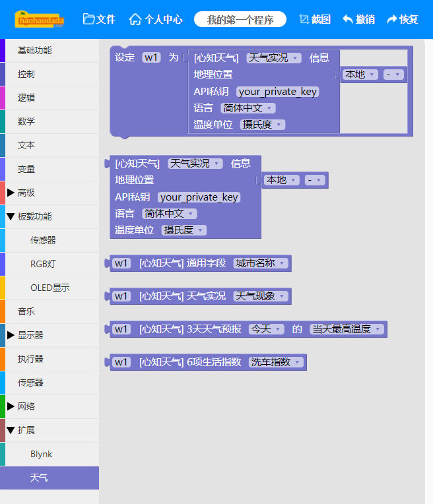
Task: Open the Blynk subcategory
Action: [x=50, y=454]
